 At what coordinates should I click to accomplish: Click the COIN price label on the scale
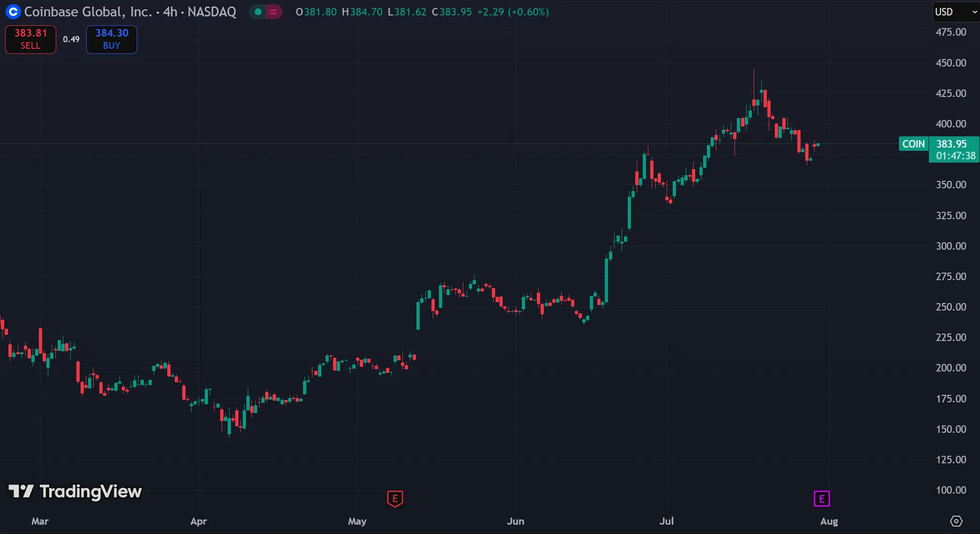coord(913,144)
